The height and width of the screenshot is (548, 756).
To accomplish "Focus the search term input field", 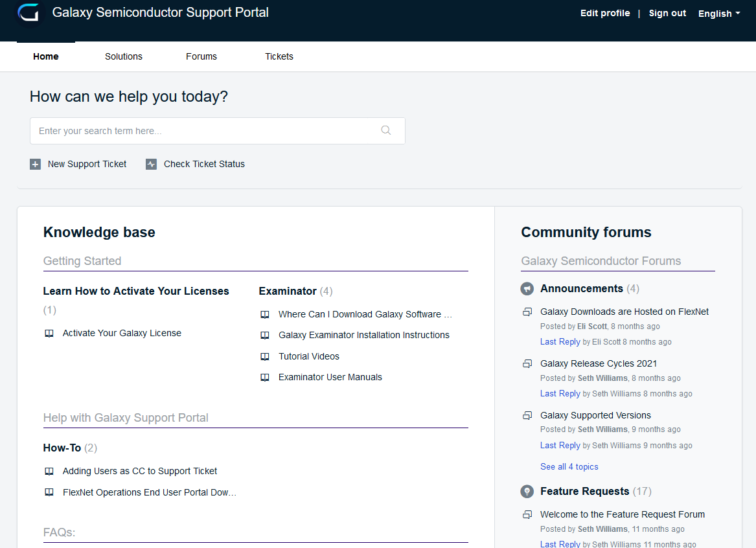I will (218, 131).
